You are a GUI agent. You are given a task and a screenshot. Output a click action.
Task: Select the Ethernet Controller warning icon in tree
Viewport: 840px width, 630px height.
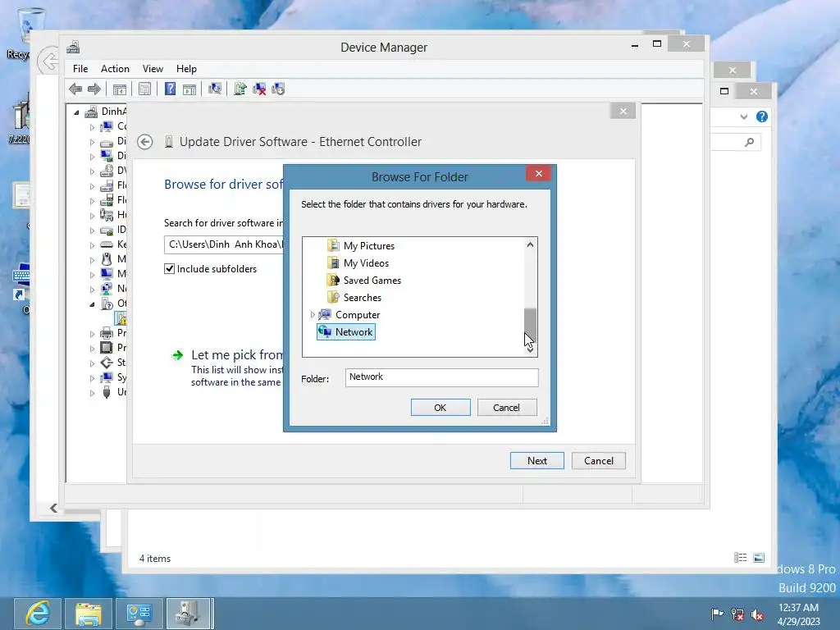coord(121,319)
